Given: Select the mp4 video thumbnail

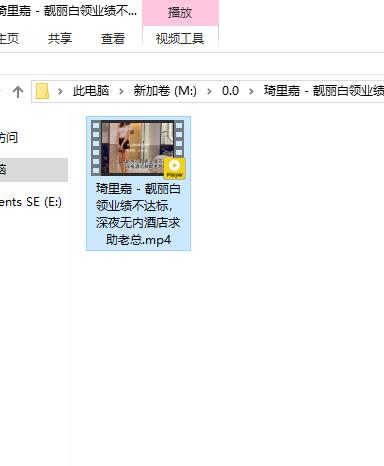Looking at the screenshot, I should pos(137,148).
